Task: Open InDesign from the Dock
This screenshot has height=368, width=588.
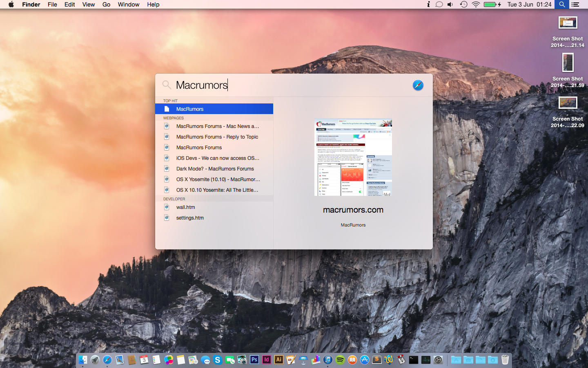Action: pos(267,360)
